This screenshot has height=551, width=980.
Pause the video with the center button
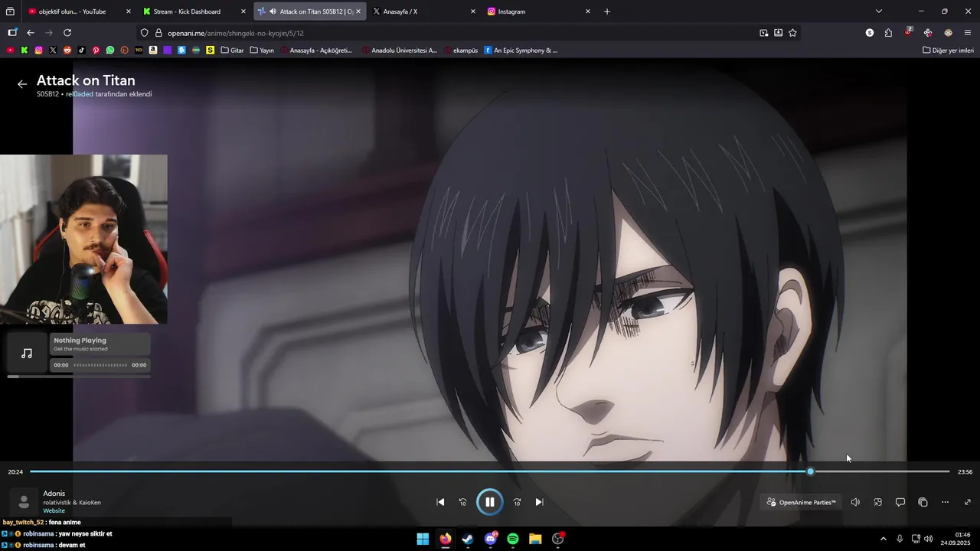[x=490, y=502]
